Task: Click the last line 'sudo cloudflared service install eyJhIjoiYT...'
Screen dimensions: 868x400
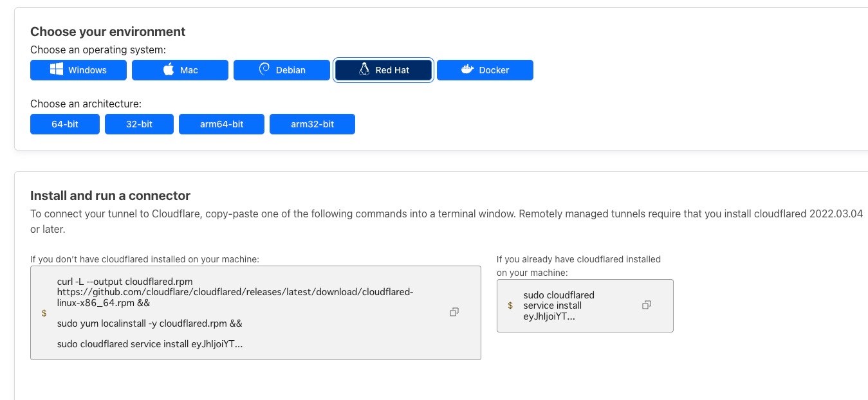Action: 150,344
